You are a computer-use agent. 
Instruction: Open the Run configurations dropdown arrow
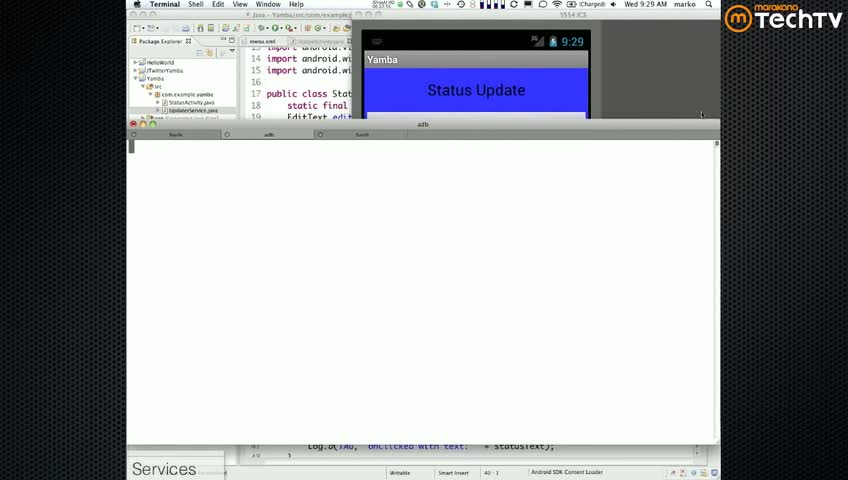[x=281, y=29]
